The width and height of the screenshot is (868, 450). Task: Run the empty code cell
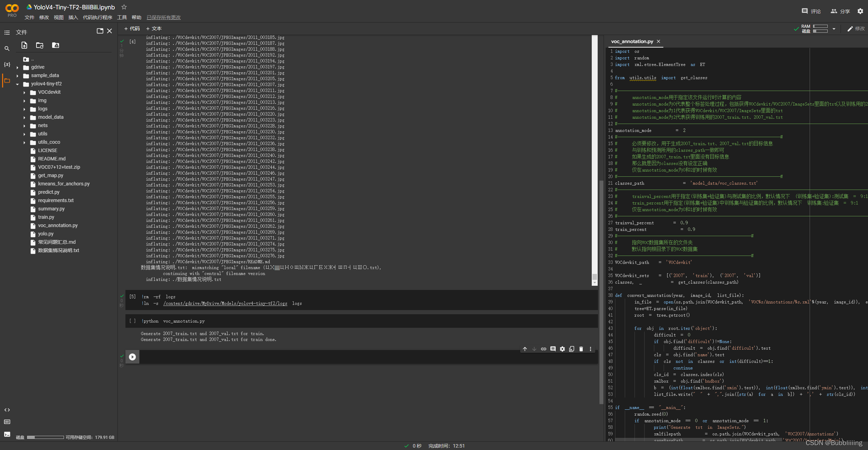132,357
